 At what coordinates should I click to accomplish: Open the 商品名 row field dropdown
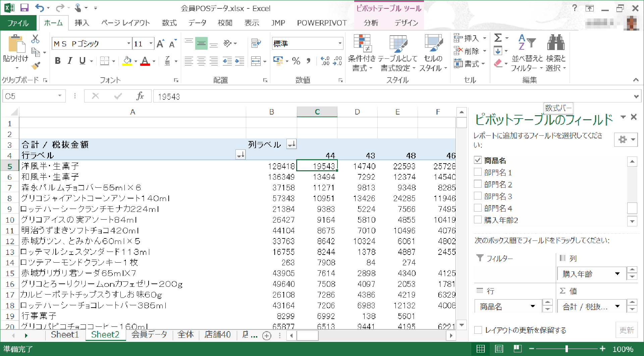point(533,306)
